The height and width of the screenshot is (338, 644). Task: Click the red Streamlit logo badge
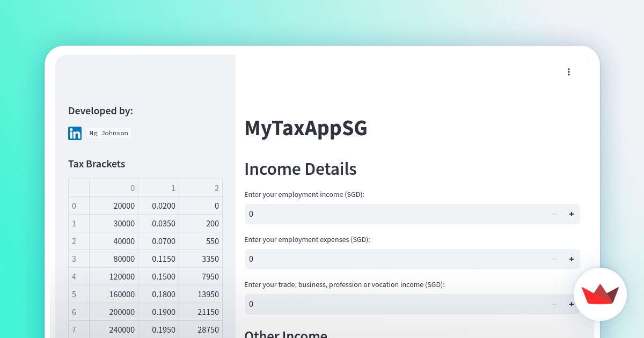(x=600, y=294)
